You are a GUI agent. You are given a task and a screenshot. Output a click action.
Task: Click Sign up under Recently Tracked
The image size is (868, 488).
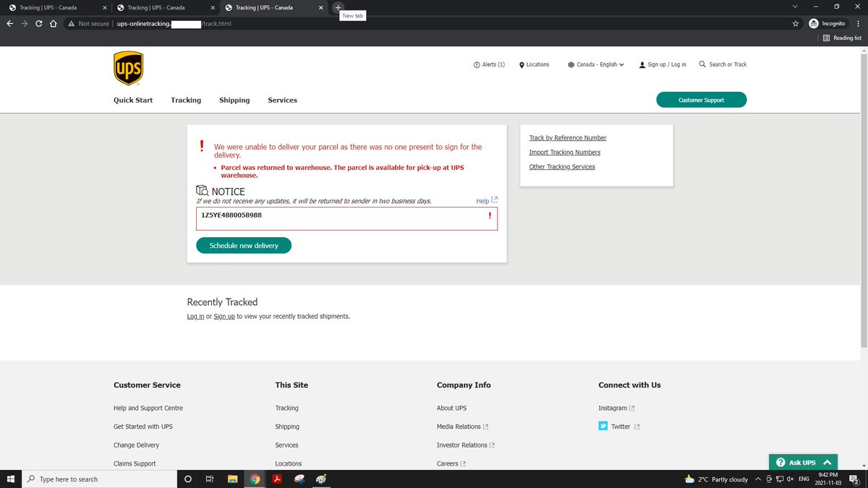click(224, 316)
